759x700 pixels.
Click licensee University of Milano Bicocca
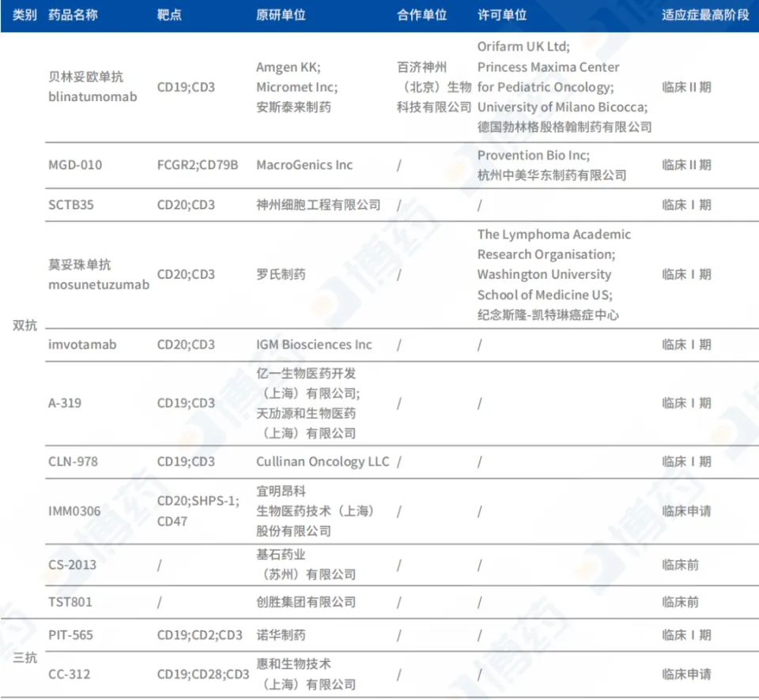(562, 107)
